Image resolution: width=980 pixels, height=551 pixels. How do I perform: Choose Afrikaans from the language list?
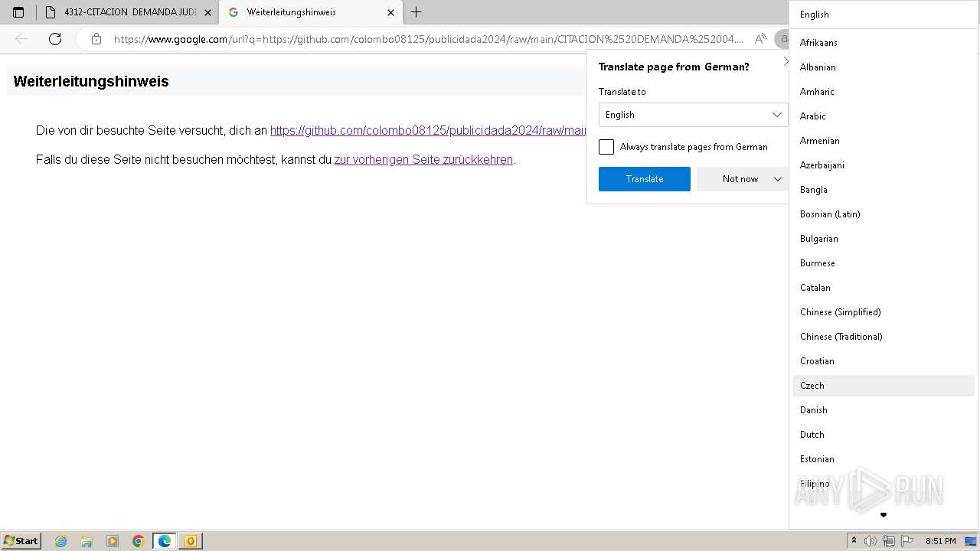coord(883,43)
